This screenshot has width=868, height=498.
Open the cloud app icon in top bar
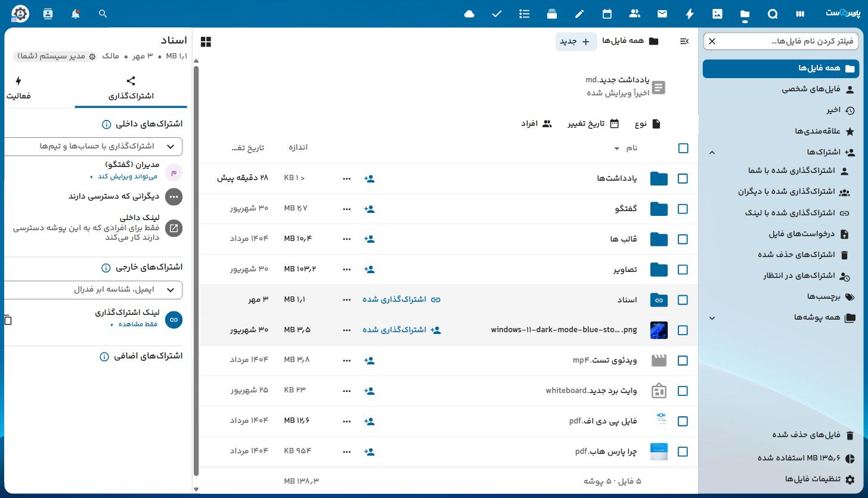[469, 14]
